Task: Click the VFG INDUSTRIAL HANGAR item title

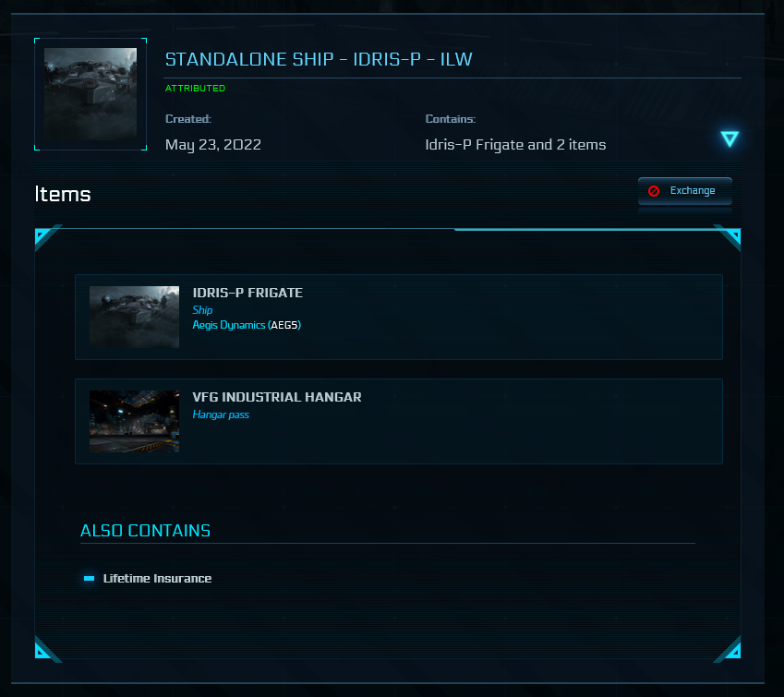Action: (277, 397)
